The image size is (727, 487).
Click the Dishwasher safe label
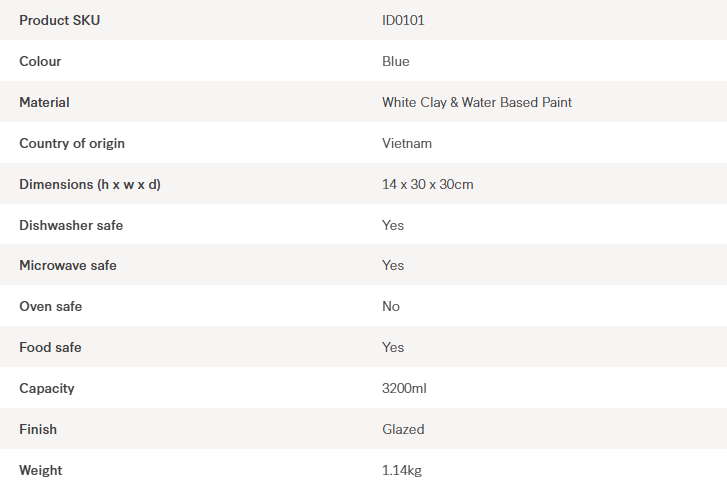(71, 225)
